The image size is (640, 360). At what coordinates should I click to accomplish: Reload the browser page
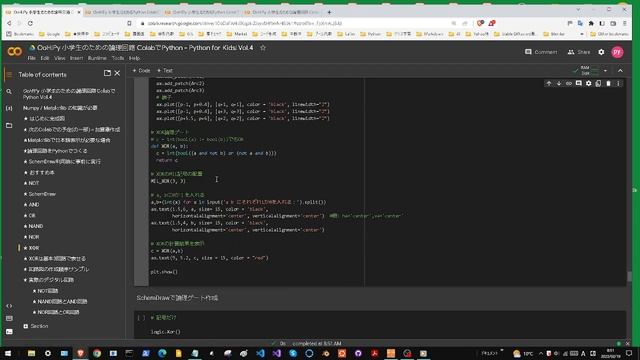[x=30, y=23]
